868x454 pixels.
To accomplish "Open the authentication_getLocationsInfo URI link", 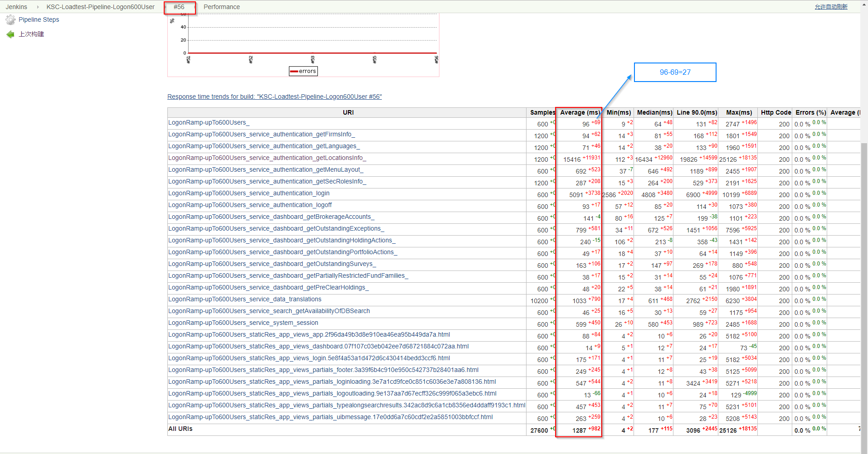I will click(x=267, y=158).
